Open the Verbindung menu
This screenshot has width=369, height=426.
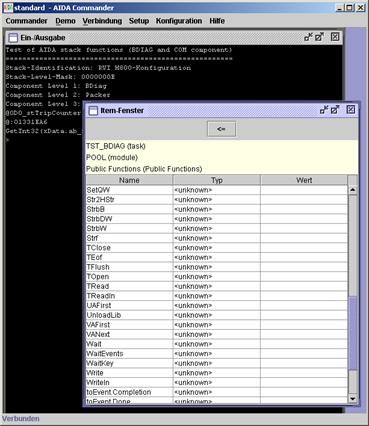click(102, 21)
